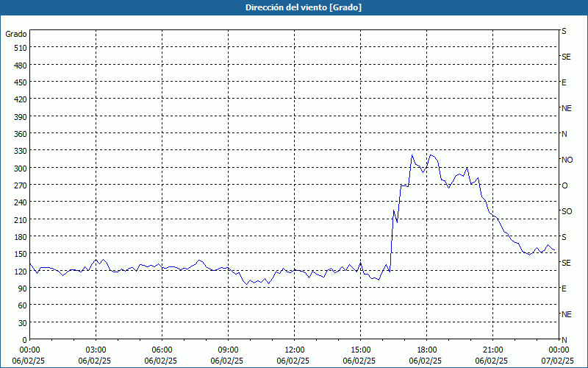The height and width of the screenshot is (368, 588).
Task: Click the chart title 'Dirección del viento [Grado]'
Action: click(304, 7)
